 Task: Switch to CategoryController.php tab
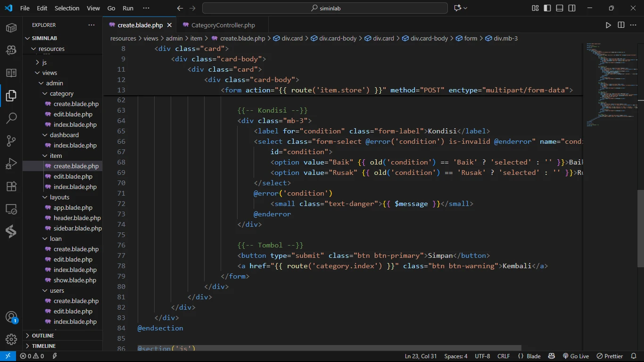(223, 25)
